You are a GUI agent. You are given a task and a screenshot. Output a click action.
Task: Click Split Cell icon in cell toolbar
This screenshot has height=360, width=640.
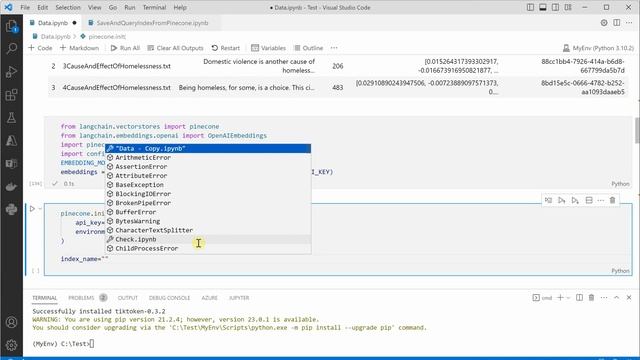589,200
